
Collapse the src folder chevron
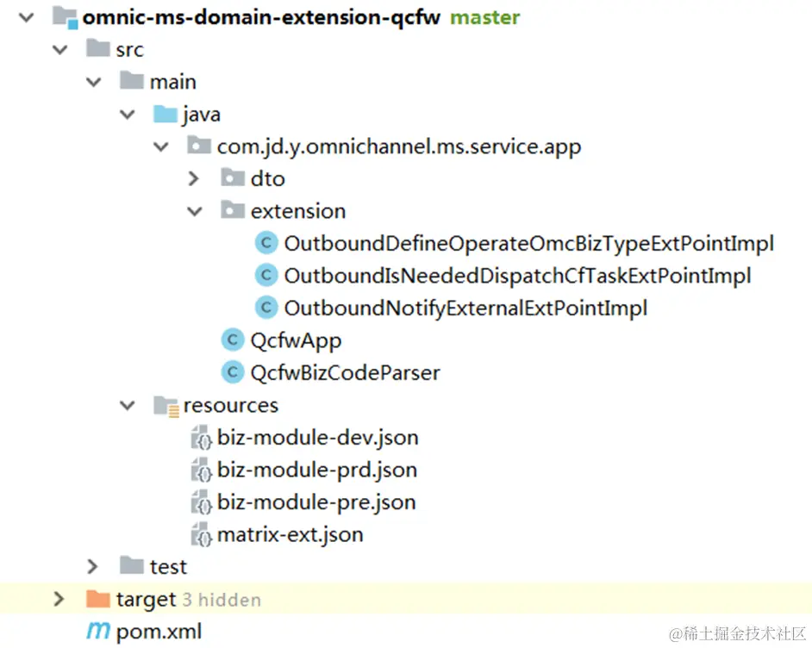coord(60,50)
